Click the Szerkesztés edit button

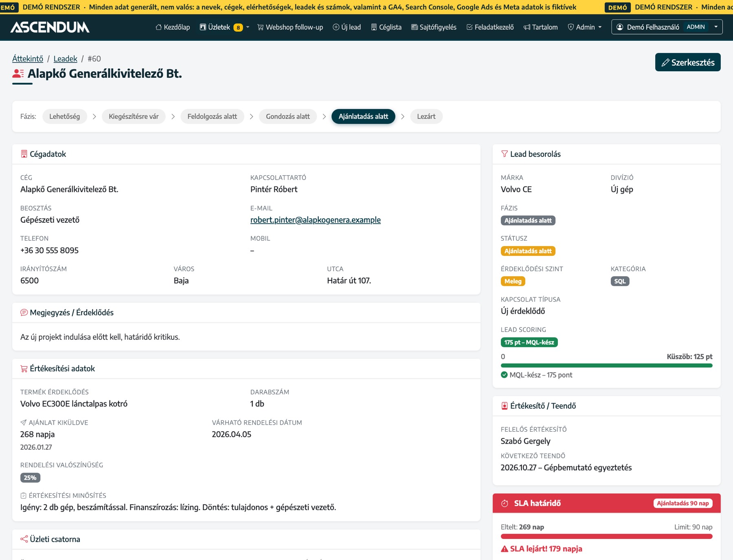pyautogui.click(x=688, y=62)
